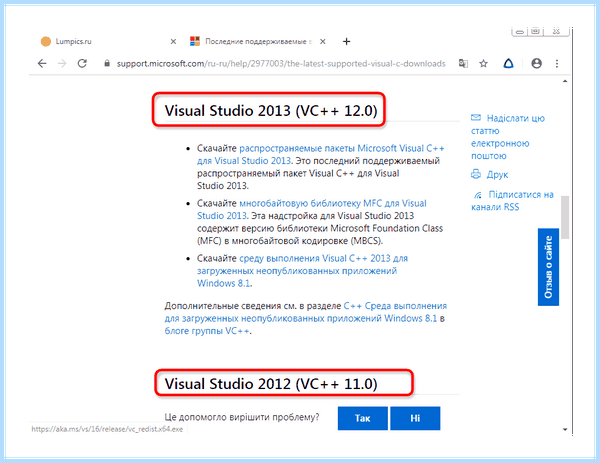600x463 pixels.
Task: Click the address bar URL
Action: pos(281,64)
